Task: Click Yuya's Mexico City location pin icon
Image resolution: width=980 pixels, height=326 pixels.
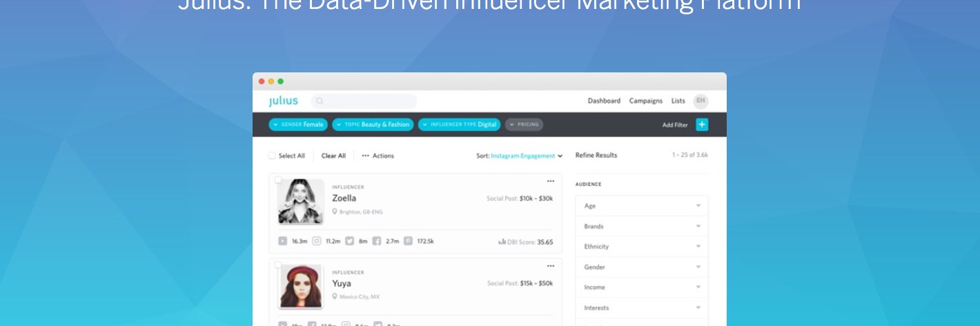Action: (335, 296)
